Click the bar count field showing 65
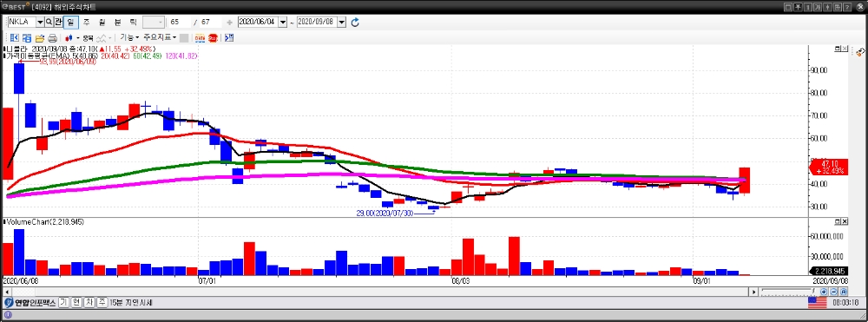 click(x=180, y=22)
